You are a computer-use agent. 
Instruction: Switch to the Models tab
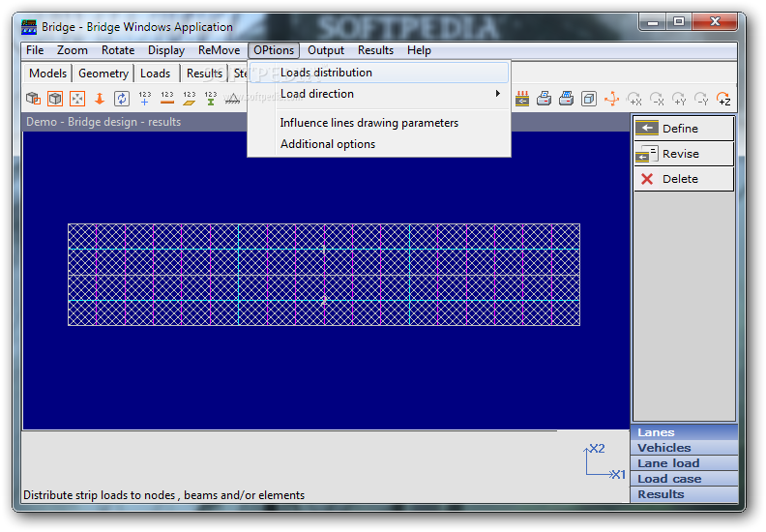pos(48,74)
